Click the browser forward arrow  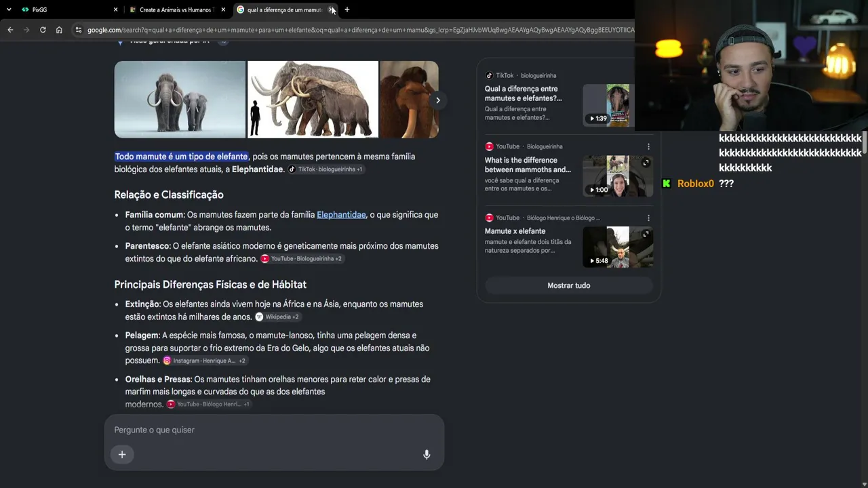(26, 30)
